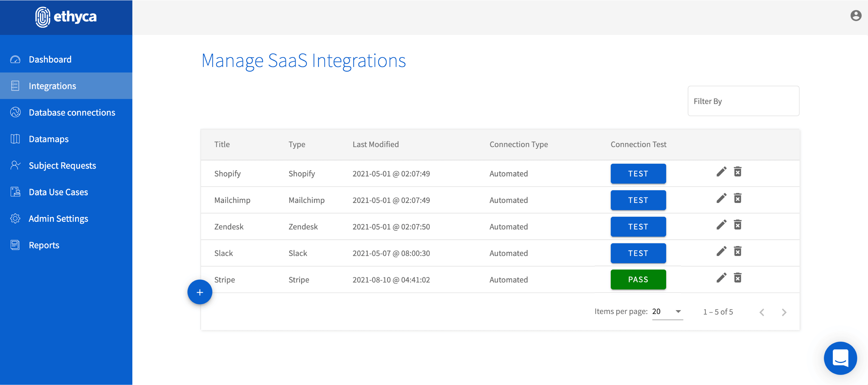Image resolution: width=868 pixels, height=385 pixels.
Task: Navigate to Subject Requests in sidebar
Action: (x=62, y=166)
